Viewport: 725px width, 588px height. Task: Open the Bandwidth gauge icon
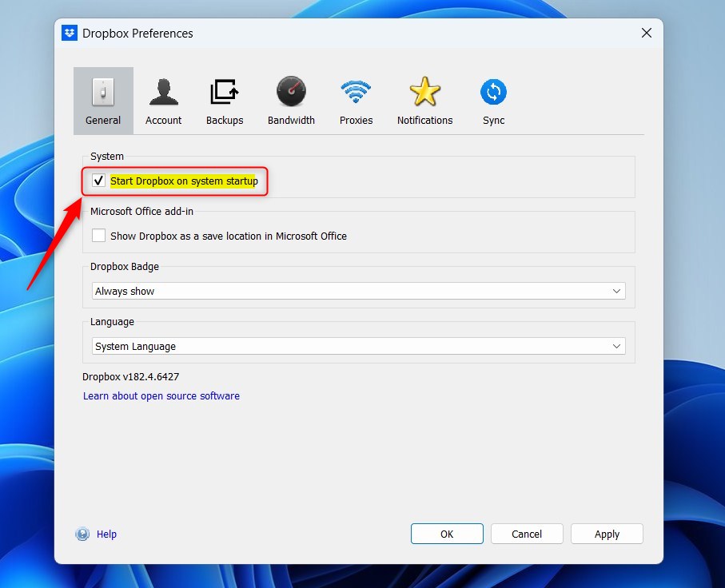coord(291,92)
